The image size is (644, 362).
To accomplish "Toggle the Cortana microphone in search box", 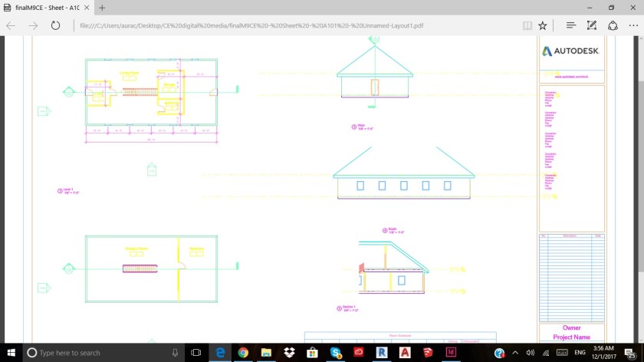I will click(x=176, y=353).
